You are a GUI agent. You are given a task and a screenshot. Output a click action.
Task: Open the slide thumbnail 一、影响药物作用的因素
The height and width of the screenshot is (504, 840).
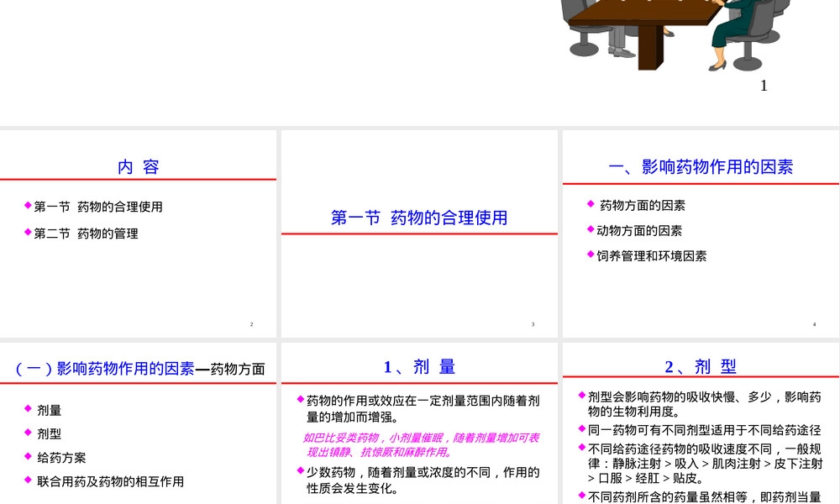(701, 234)
